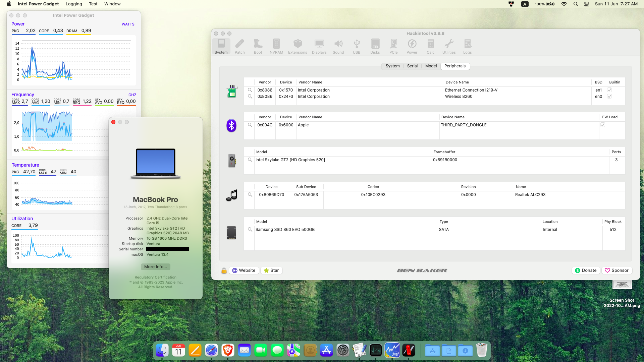Screen dimensions: 644x362
Task: Open the Regulatory Certification link
Action: (x=155, y=277)
